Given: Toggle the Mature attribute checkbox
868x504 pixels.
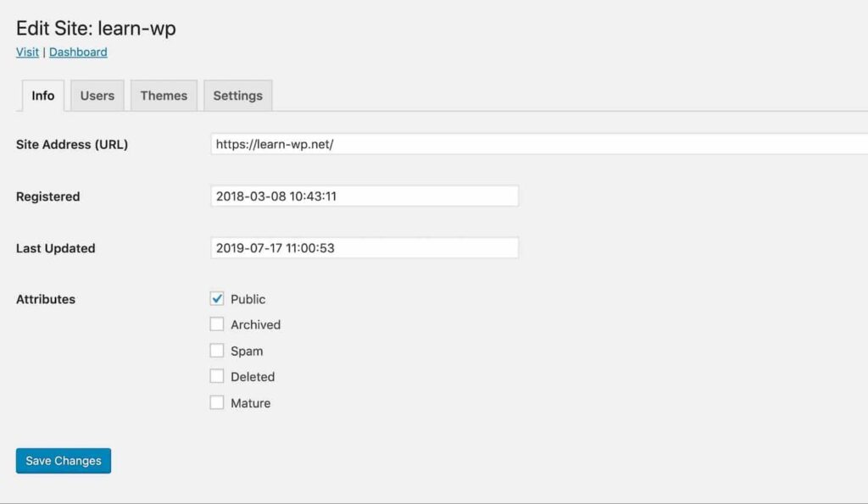Looking at the screenshot, I should (216, 402).
